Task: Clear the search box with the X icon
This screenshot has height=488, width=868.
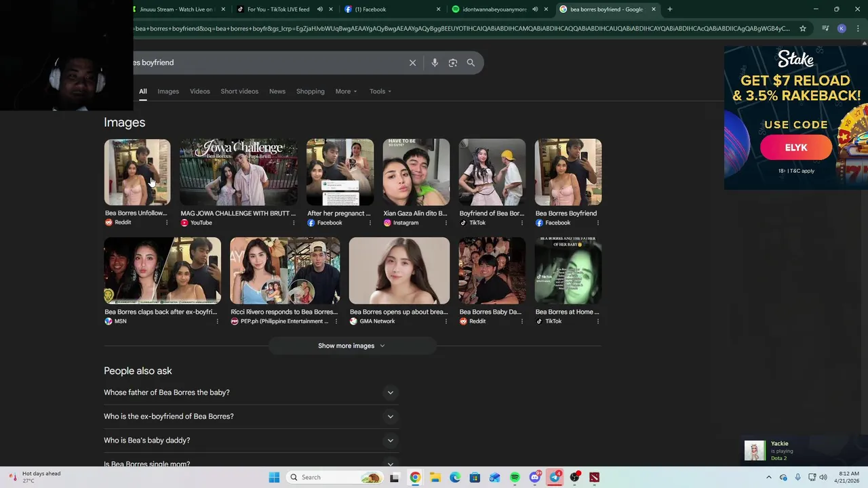Action: click(412, 62)
